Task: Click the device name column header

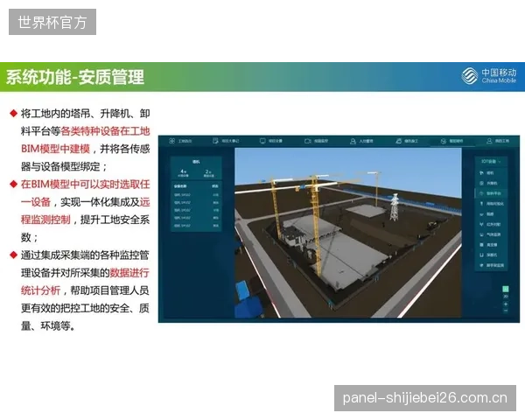Action: (x=180, y=185)
